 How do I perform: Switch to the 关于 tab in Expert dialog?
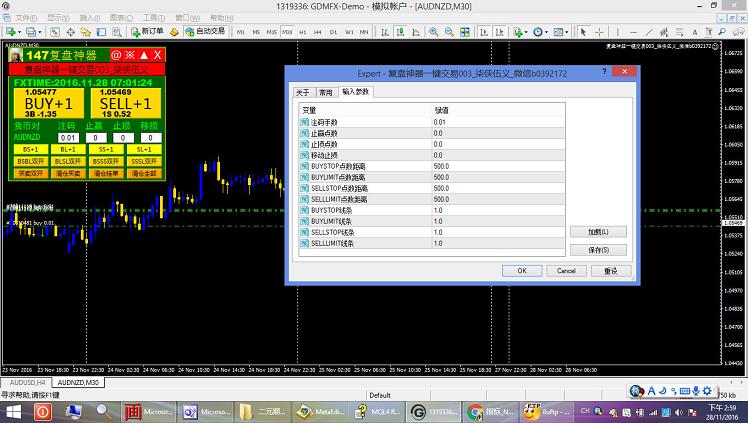pos(303,92)
